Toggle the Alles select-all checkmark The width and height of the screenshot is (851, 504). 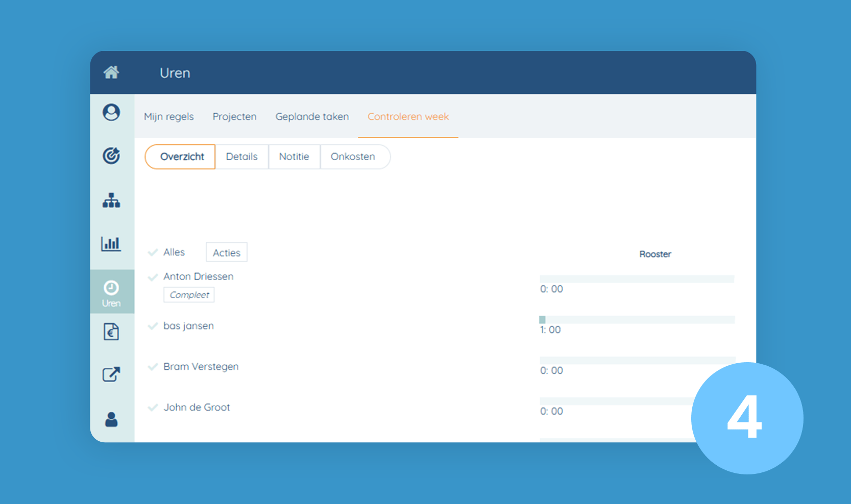coord(153,253)
